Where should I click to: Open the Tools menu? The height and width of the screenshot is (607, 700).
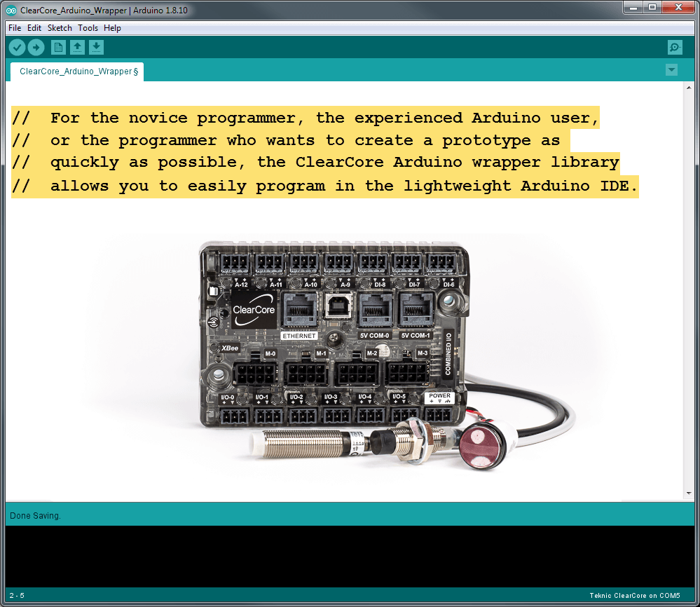(88, 28)
